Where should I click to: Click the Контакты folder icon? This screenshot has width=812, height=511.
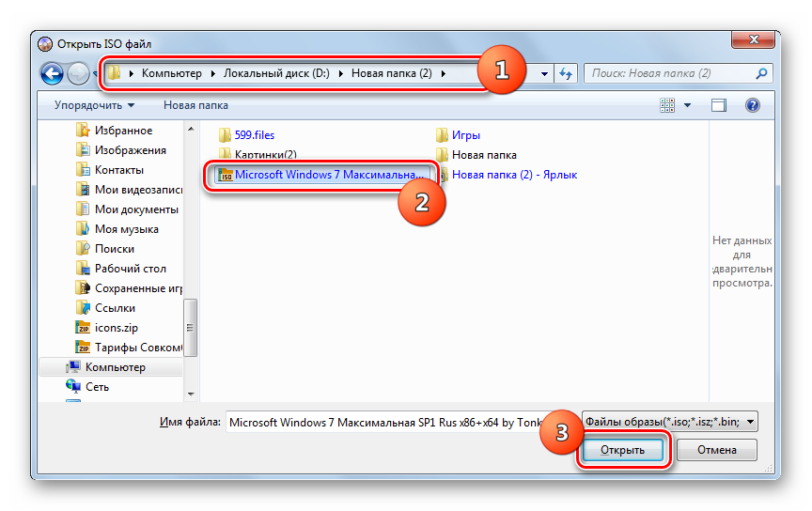coord(83,170)
